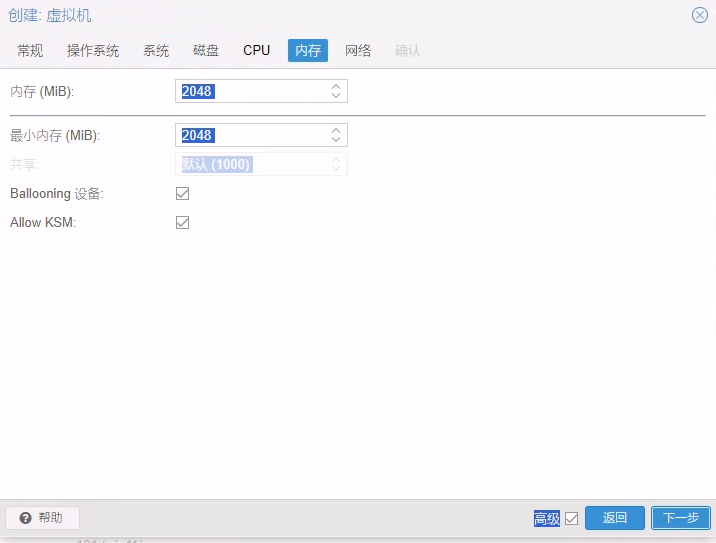Open the 操作系统 tab
Image resolution: width=716 pixels, height=543 pixels.
(93, 51)
